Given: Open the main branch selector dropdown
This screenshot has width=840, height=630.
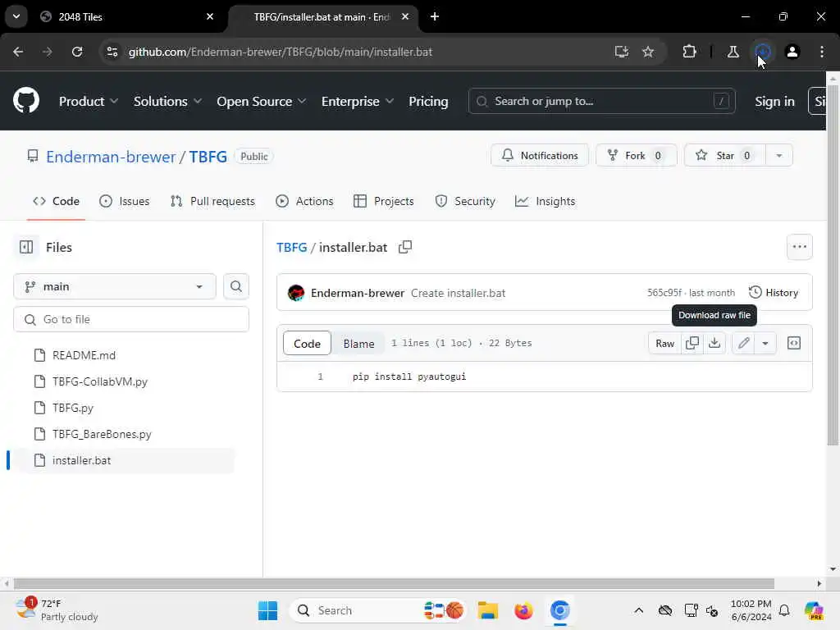Looking at the screenshot, I should tap(115, 286).
